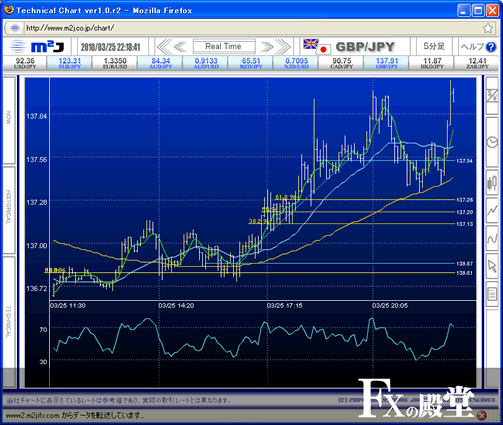Click the Real Time button
Image resolution: width=503 pixels, height=425 pixels.
click(224, 46)
